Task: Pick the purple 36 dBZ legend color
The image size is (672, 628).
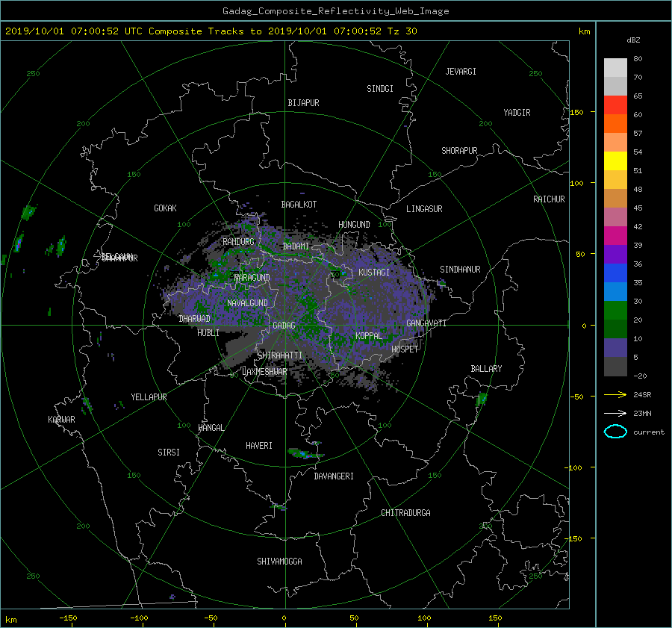Action: (615, 254)
